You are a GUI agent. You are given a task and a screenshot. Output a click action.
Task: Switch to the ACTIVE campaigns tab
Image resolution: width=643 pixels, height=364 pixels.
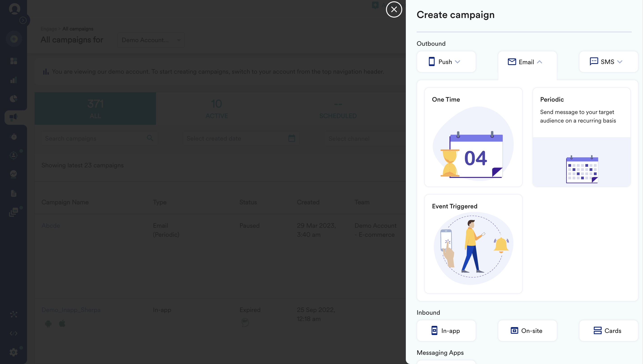pyautogui.click(x=216, y=109)
